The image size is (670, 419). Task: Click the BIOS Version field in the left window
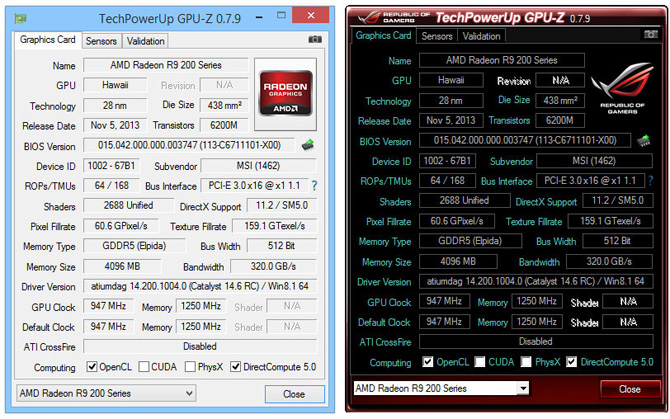[189, 145]
